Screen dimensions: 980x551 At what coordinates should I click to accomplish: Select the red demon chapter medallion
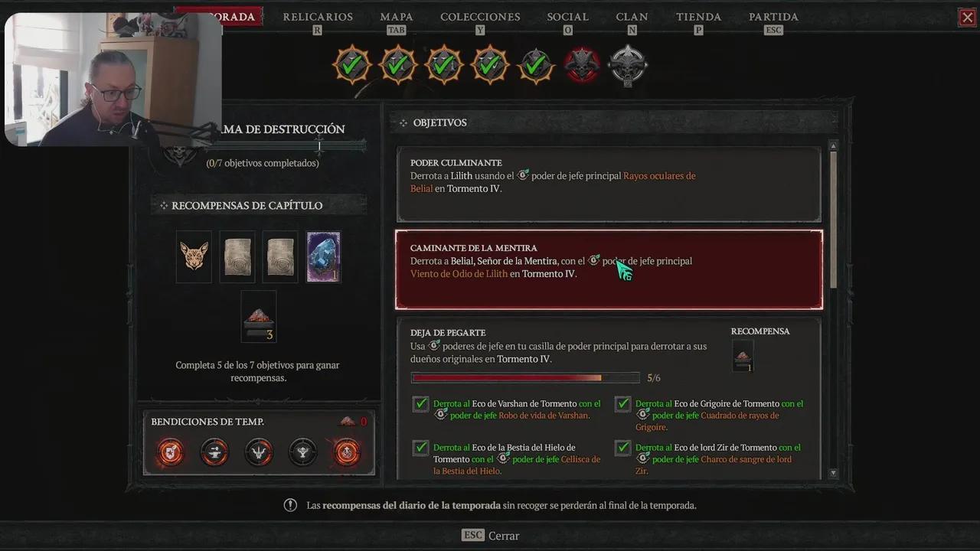582,66
